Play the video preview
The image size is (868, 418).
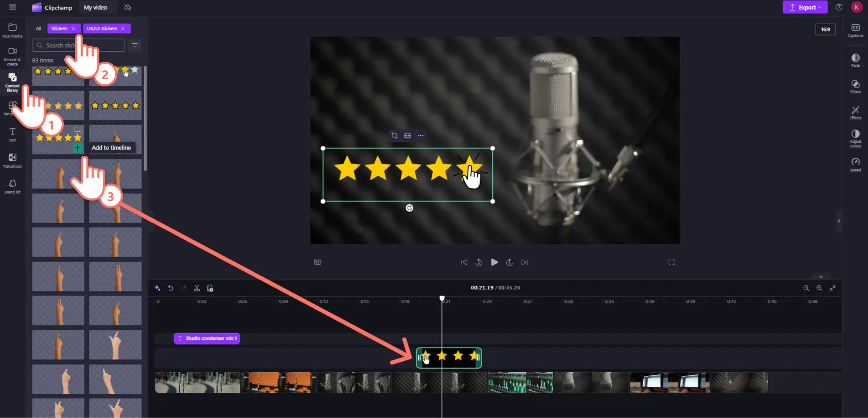pyautogui.click(x=494, y=262)
